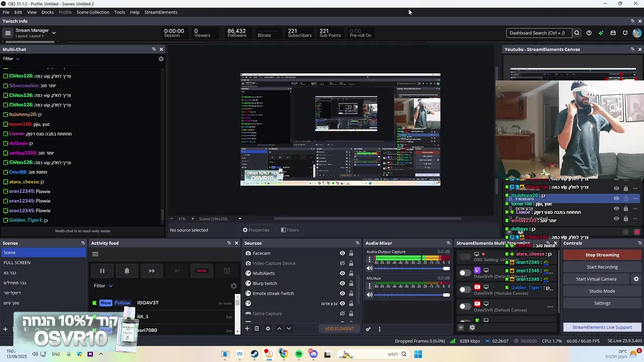Image resolution: width=644 pixels, height=362 pixels.
Task: Open Activity feed settings gear
Action: [x=233, y=286]
